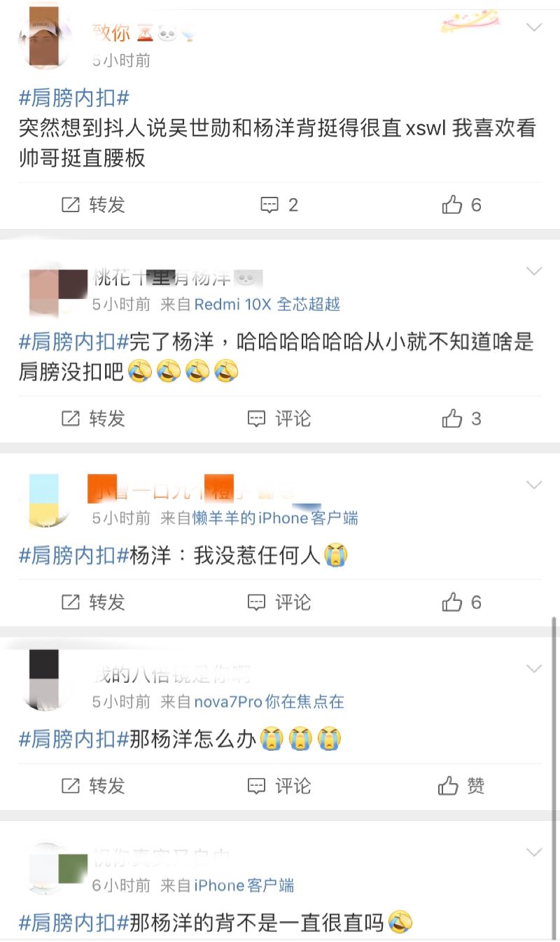The width and height of the screenshot is (560, 942).
Task: Repost the 杨洋：我没惹任何人 post
Action: pos(93,602)
